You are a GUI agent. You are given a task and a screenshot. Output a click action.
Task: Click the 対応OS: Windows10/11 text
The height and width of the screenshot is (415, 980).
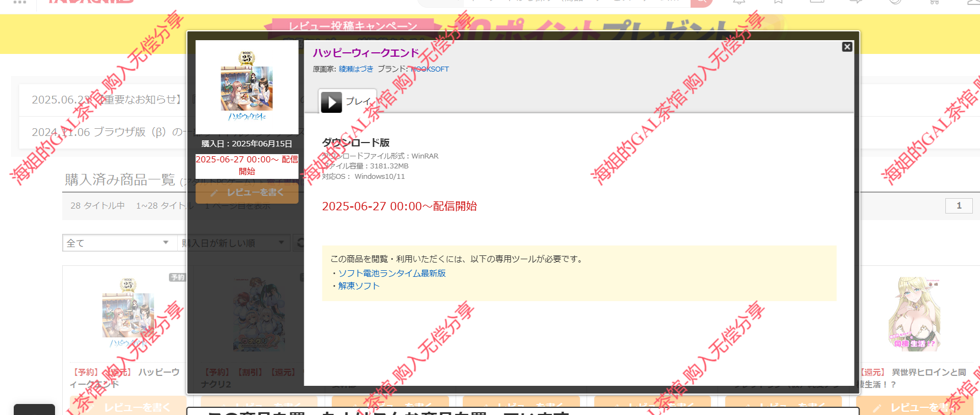point(363,176)
